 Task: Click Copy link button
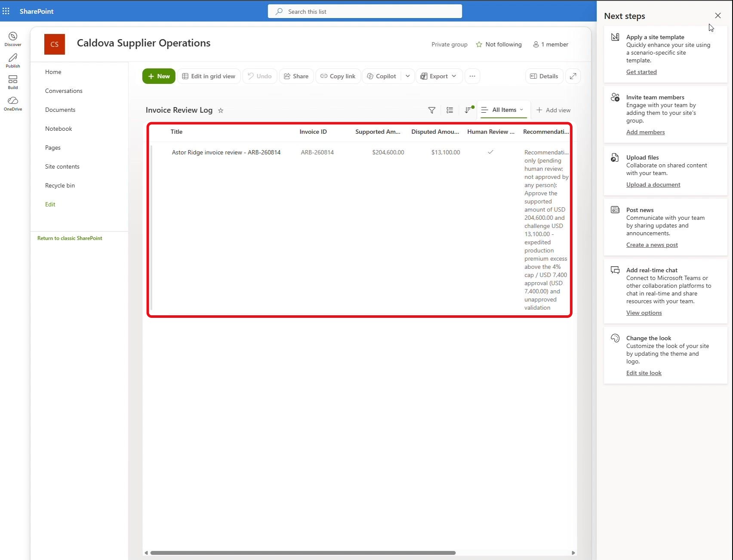[338, 76]
